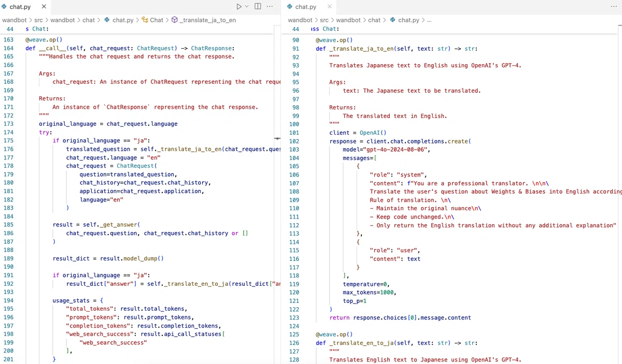This screenshot has height=364, width=622.
Task: Click 'client = OpenAI()' on right line 101
Action: click(358, 133)
